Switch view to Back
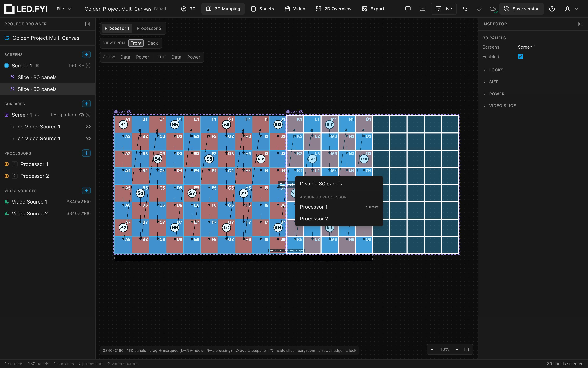The image size is (588, 368). [x=153, y=43]
